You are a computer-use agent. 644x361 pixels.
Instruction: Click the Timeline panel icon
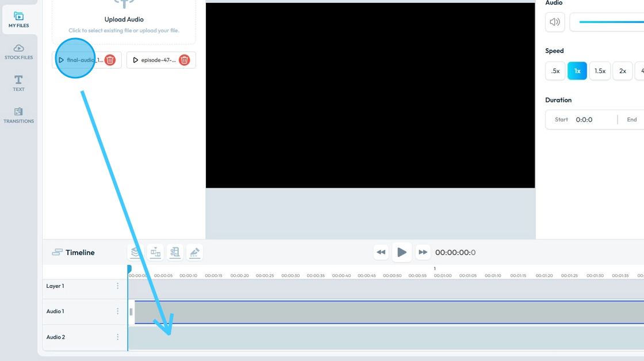coord(57,252)
